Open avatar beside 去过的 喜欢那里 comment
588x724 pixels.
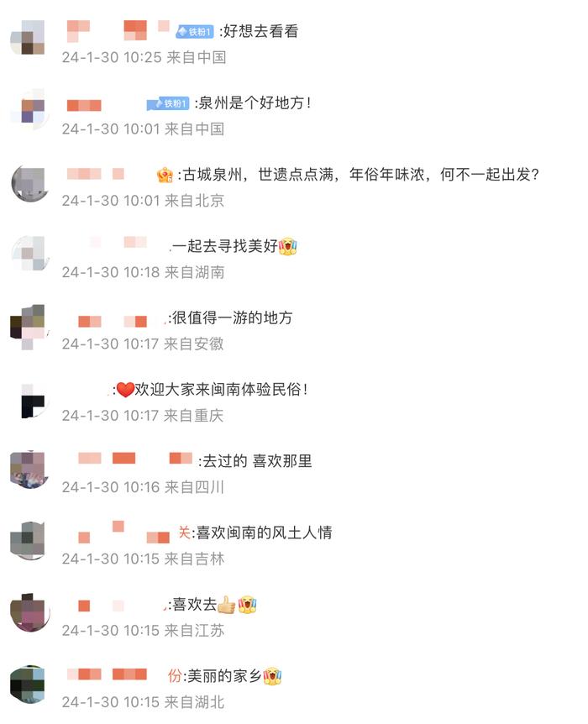tap(29, 470)
